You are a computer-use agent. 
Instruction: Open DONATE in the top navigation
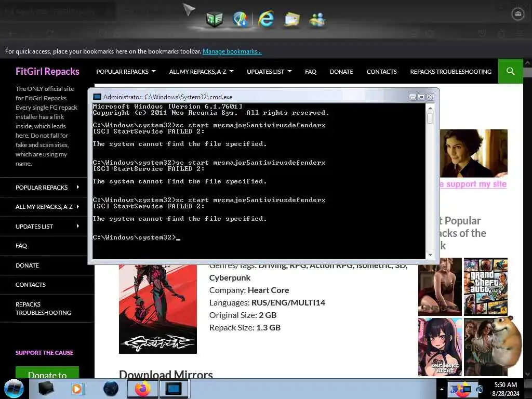pos(341,72)
